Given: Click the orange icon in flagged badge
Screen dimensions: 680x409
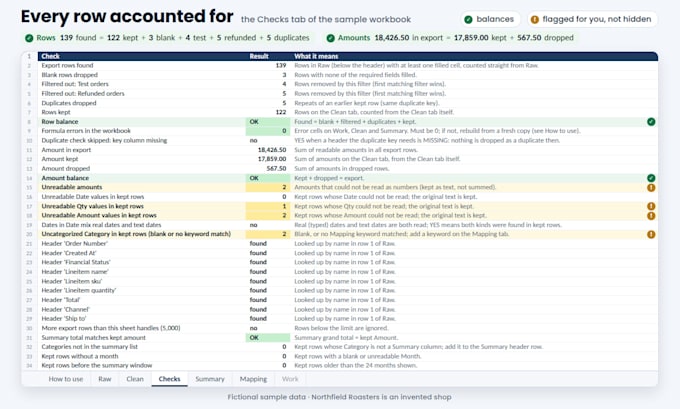Looking at the screenshot, I should (535, 20).
